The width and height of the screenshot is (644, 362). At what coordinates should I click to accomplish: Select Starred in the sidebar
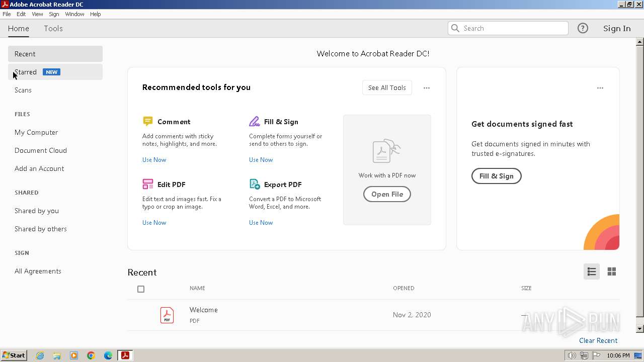click(x=55, y=72)
